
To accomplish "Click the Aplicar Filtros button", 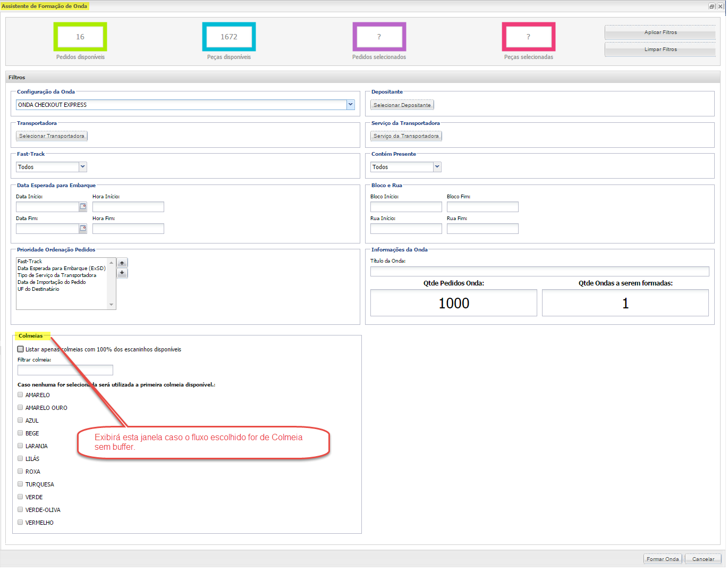I will pos(661,32).
